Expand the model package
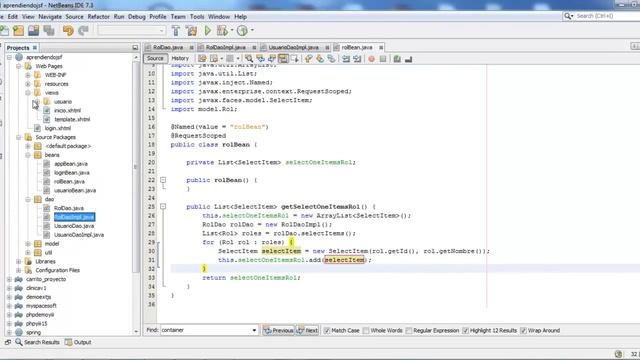This screenshot has width=640, height=360. [28, 244]
